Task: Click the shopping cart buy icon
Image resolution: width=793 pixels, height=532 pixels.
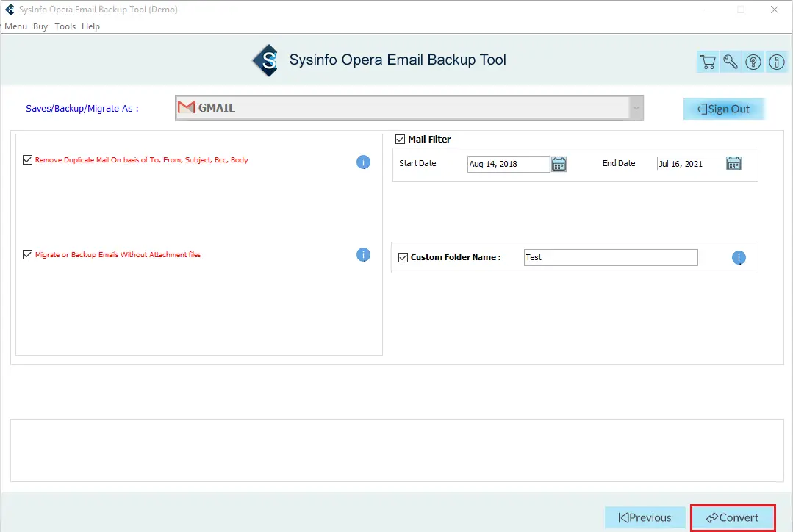Action: point(707,62)
